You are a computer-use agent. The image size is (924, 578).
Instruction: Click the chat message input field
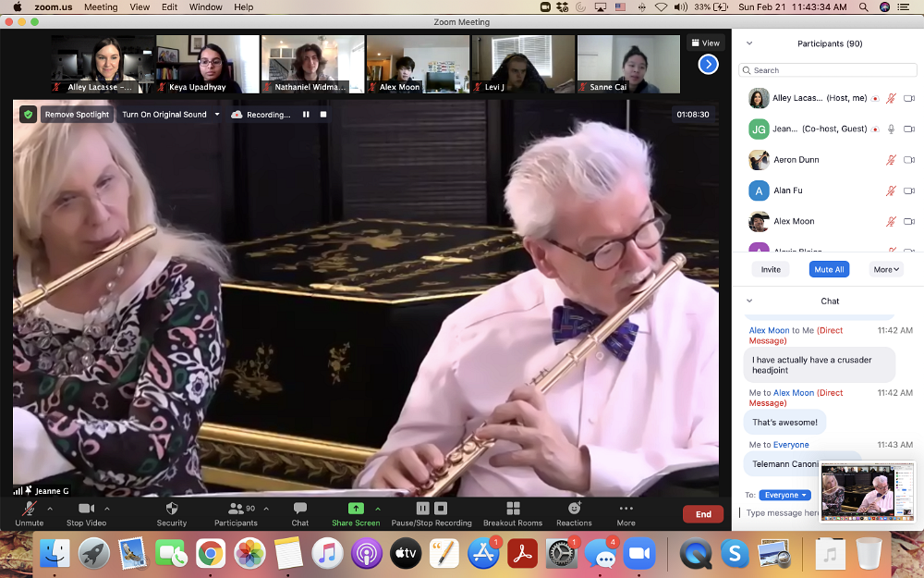pos(780,513)
